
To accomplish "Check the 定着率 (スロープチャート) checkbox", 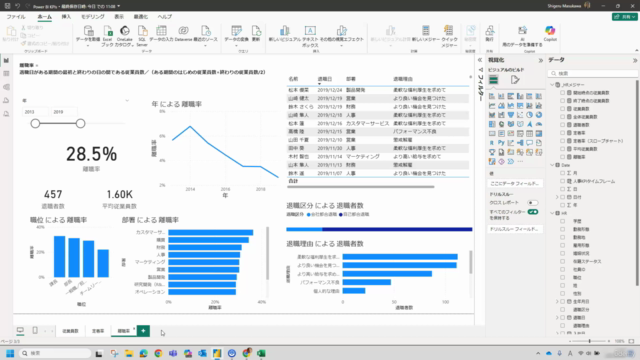I will 562,141.
